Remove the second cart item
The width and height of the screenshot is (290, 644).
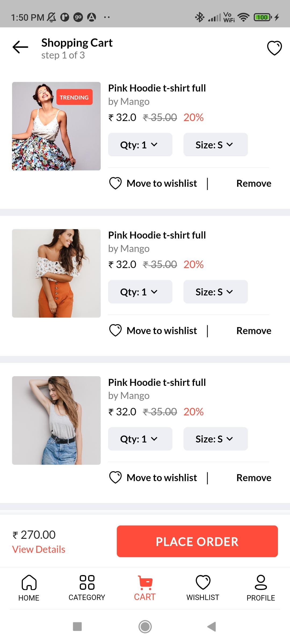[x=254, y=331]
